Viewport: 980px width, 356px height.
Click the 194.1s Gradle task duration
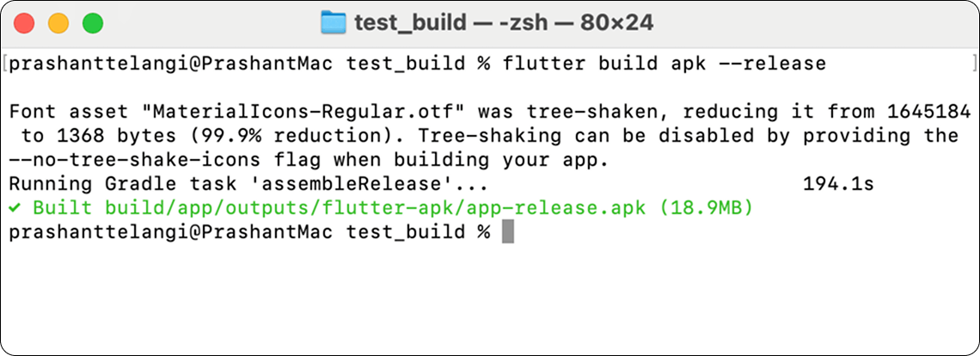point(837,184)
